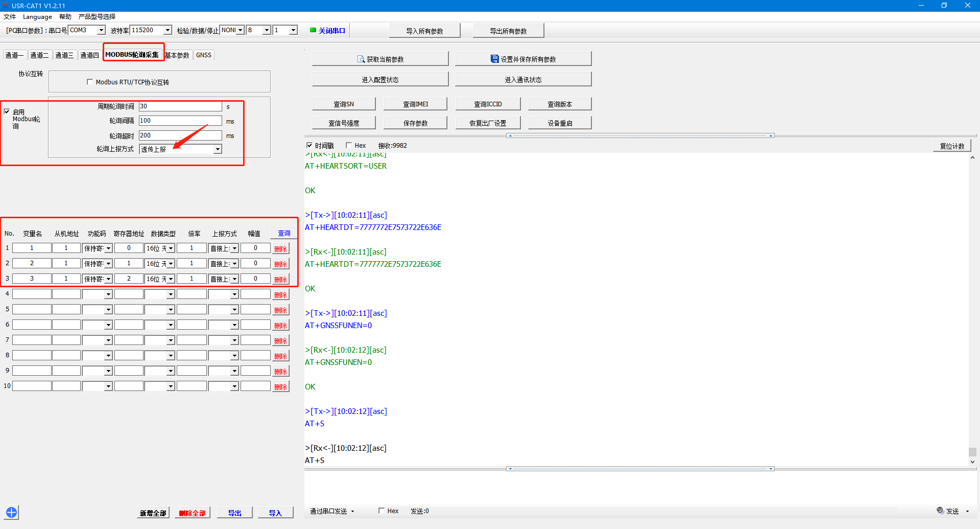The width and height of the screenshot is (980, 529).
Task: Click the 删除全部 delete all button
Action: [x=192, y=513]
